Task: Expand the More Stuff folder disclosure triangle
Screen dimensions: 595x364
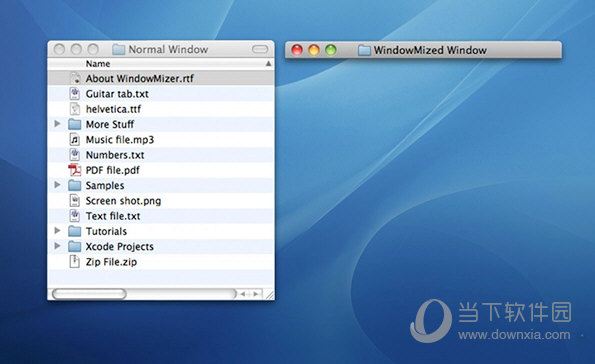Action: [57, 124]
